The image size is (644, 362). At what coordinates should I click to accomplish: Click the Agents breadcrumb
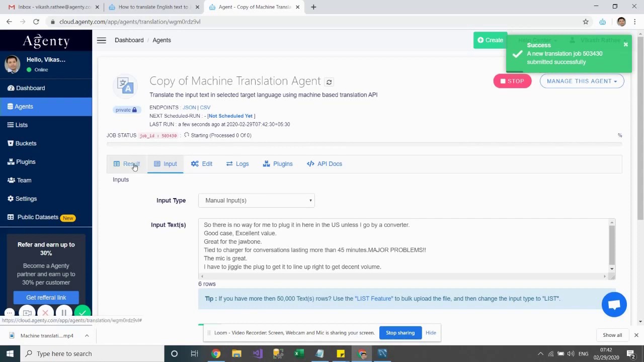(x=162, y=40)
